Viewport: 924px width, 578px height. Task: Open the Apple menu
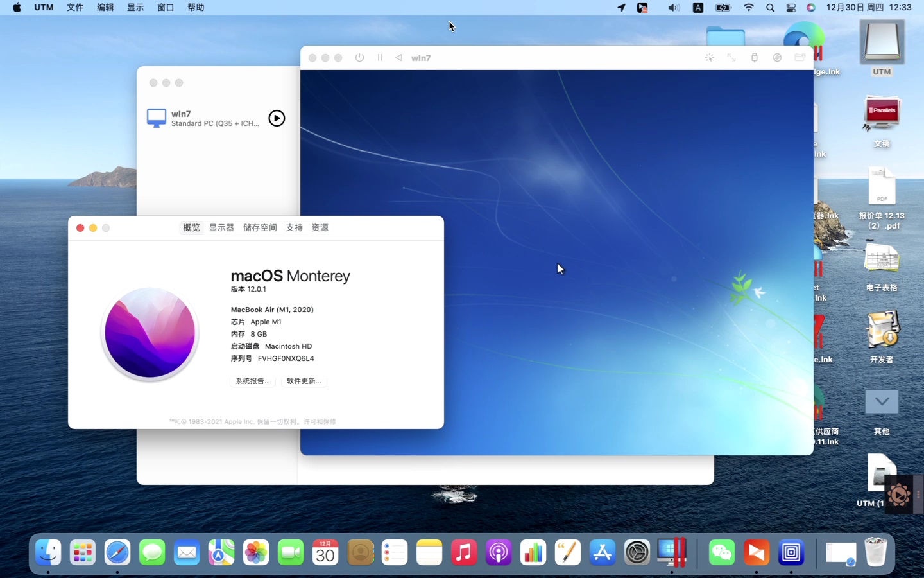pos(17,8)
